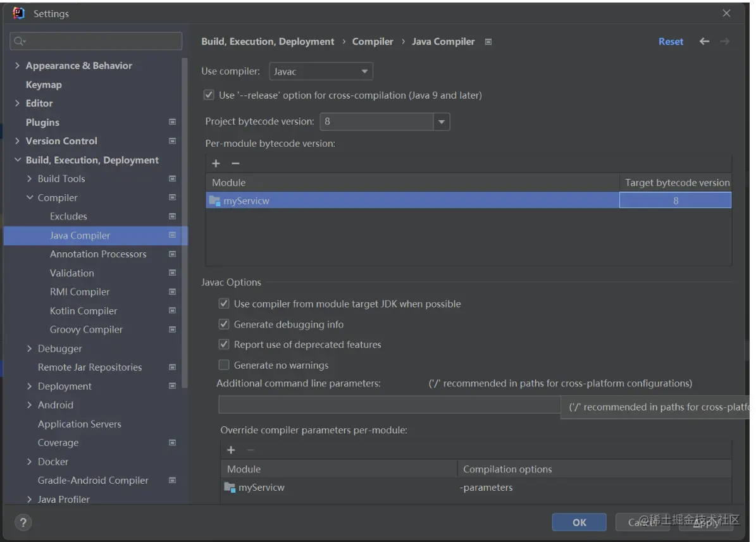Expand Appearance & Behavior section

click(17, 66)
